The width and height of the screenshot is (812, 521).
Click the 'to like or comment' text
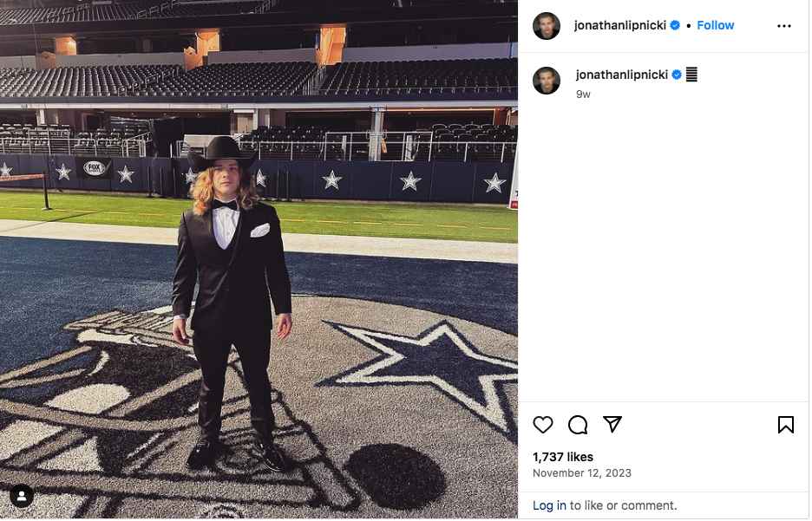pos(623,505)
